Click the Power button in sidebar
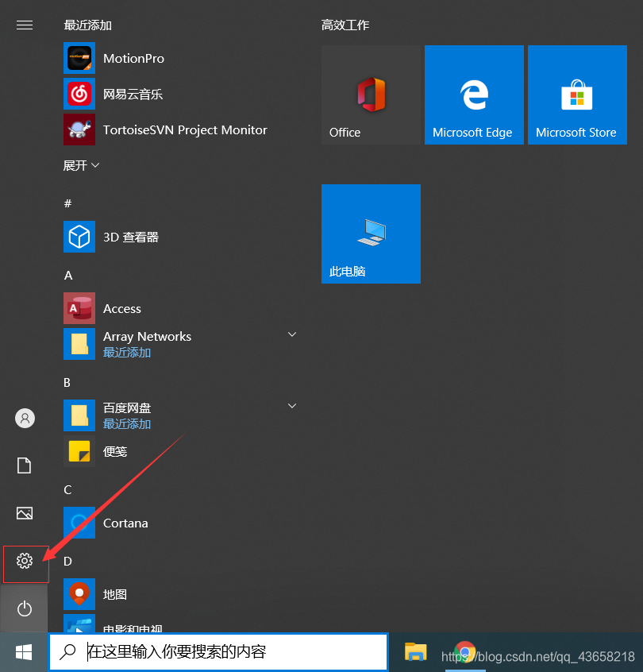Screen dimensions: 643x672 (25, 608)
